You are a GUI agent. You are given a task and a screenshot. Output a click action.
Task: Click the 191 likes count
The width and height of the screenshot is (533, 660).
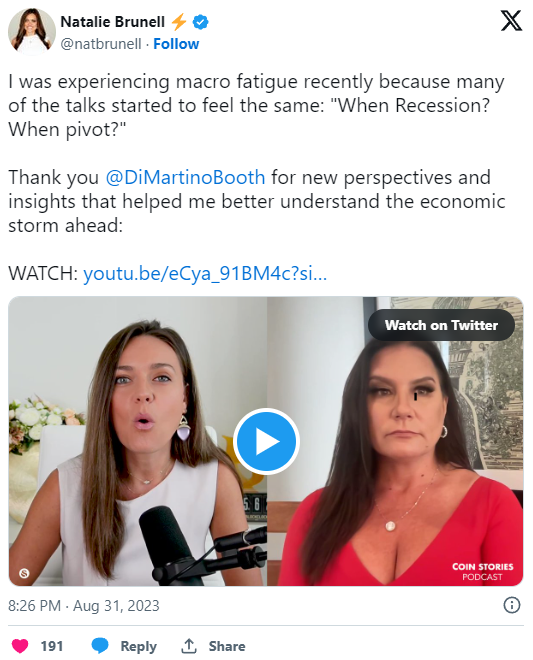(52, 646)
